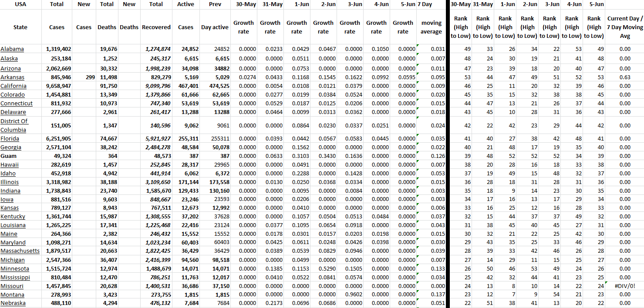Open the Alabama state link
644x308 pixels.
point(12,49)
